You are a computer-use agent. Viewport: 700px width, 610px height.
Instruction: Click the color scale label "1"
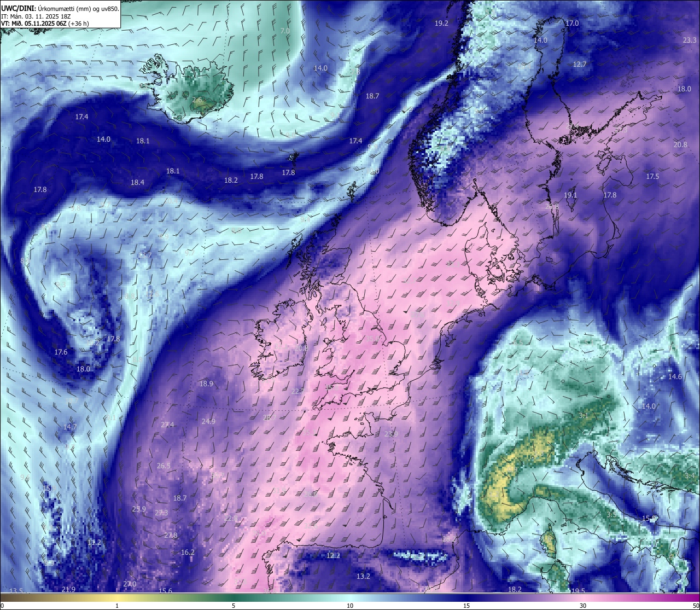(x=117, y=606)
